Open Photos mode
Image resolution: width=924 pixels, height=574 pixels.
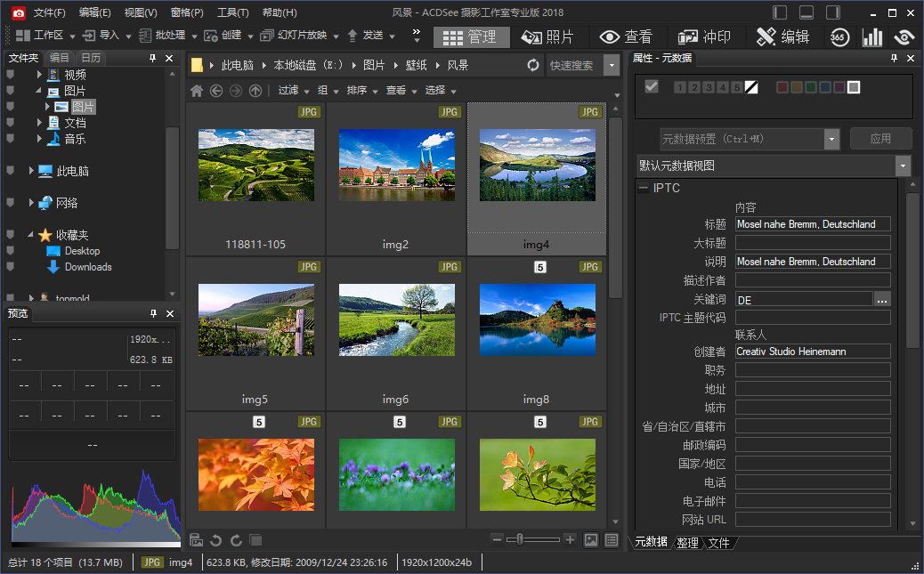click(x=547, y=37)
